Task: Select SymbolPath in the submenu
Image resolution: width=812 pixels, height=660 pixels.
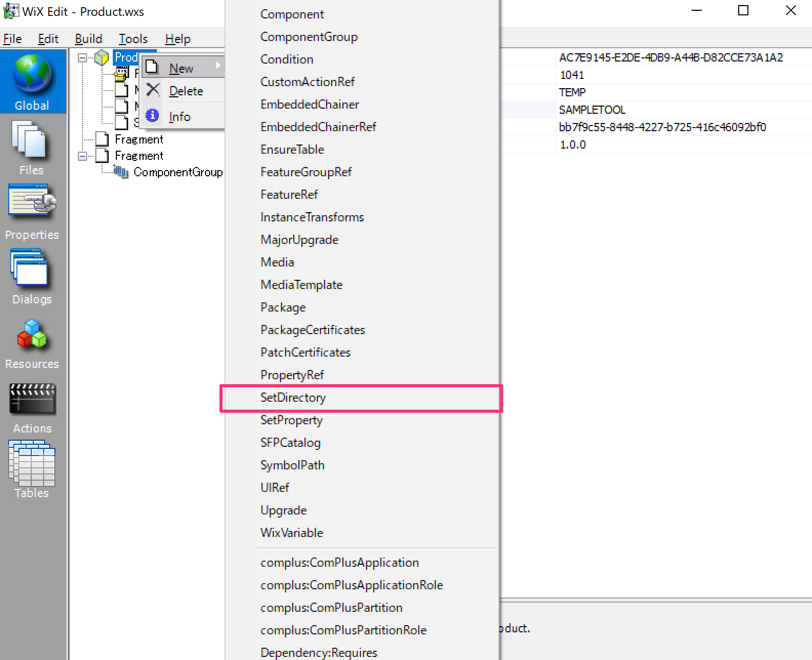Action: pyautogui.click(x=361, y=465)
